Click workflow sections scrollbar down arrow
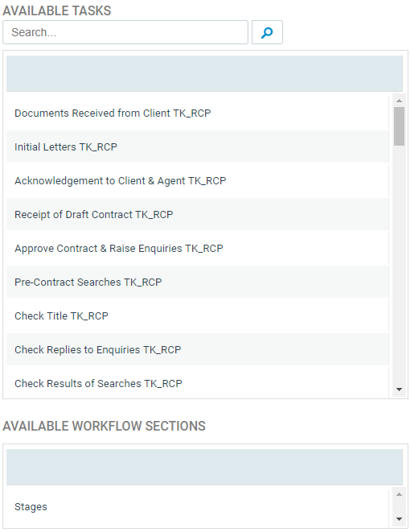The height and width of the screenshot is (532, 410). click(x=400, y=519)
